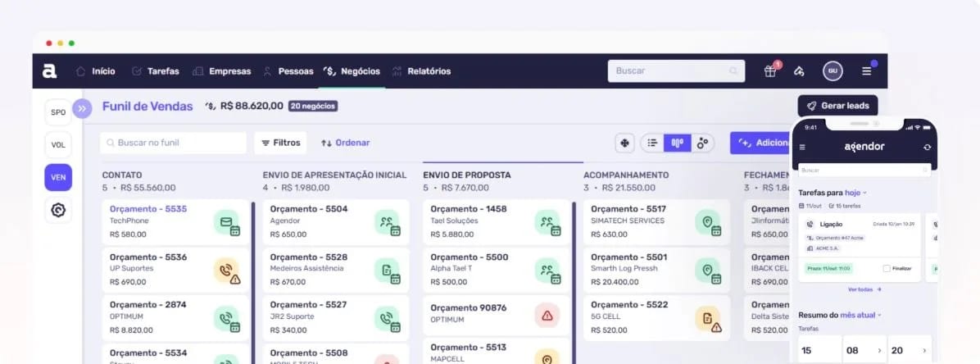
Task: Click the Buscar search field in navbar
Action: click(676, 71)
